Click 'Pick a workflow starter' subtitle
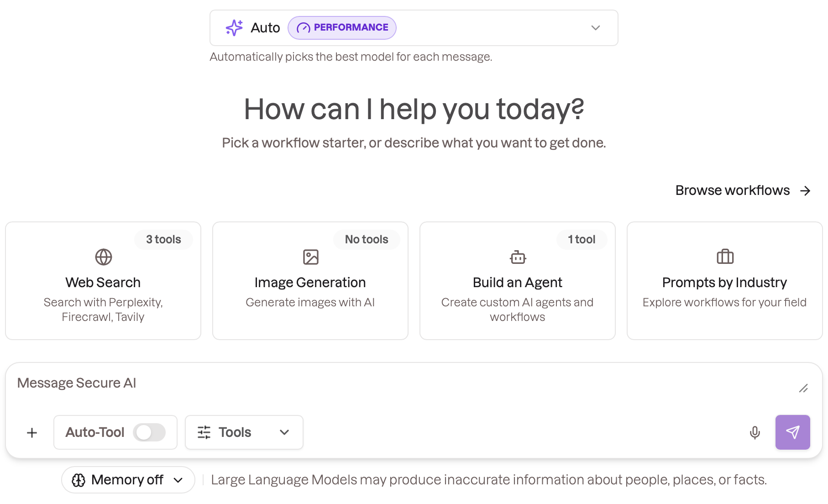Viewport: 828px width, 504px height. coord(414,143)
